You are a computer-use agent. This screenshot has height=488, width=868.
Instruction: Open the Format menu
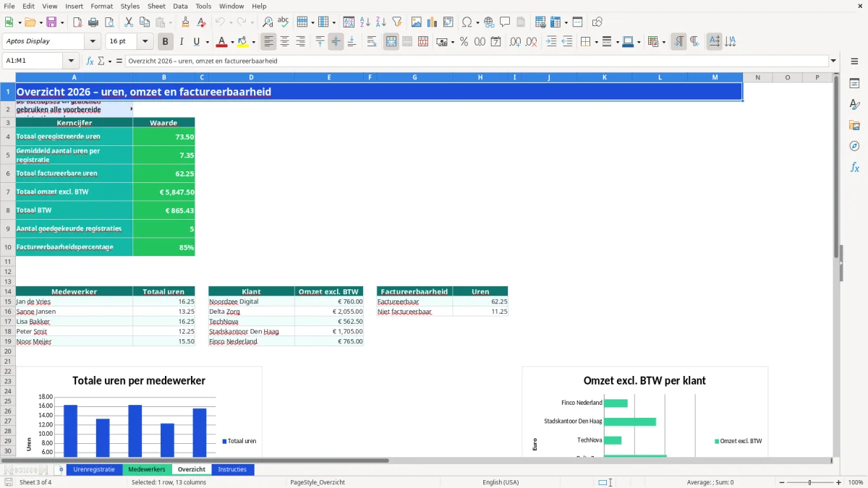101,6
